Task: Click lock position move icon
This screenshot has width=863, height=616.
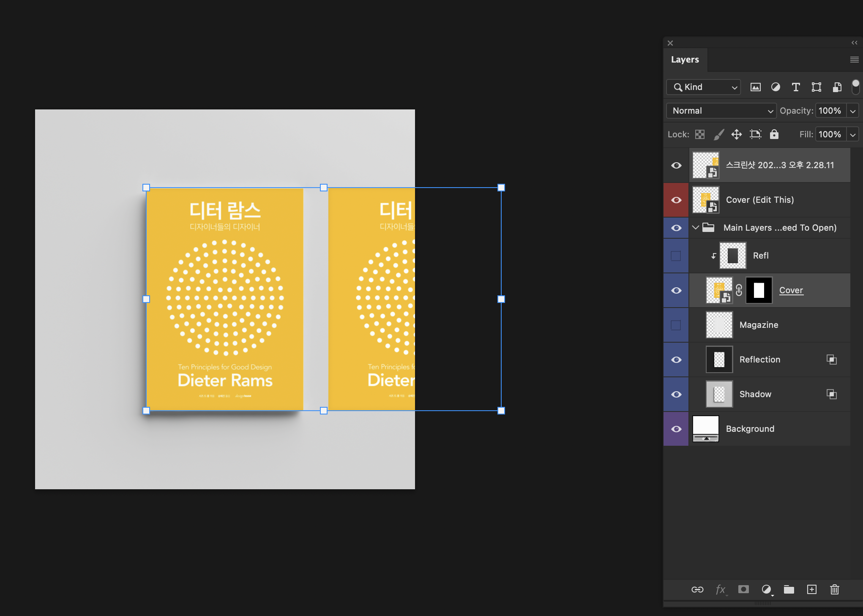Action: (737, 134)
